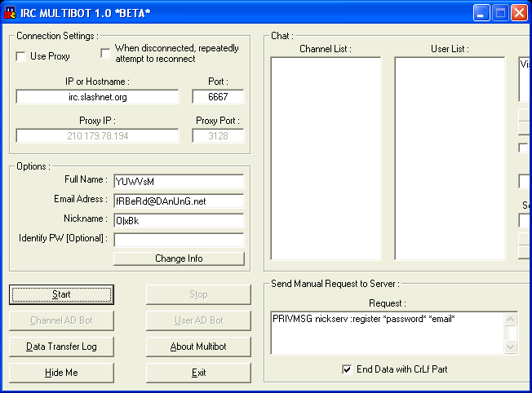Uncheck End Data with CrLf Part
The height and width of the screenshot is (393, 532).
point(348,369)
